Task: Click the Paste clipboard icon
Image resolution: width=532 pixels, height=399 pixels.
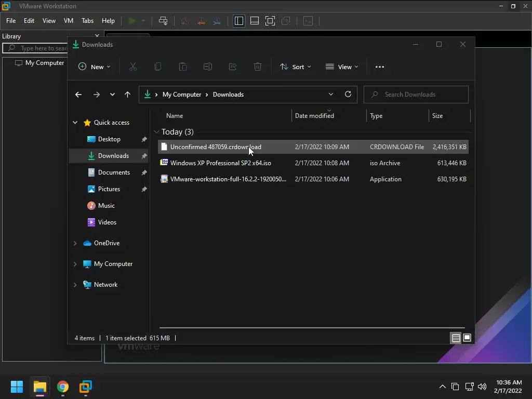Action: (x=183, y=67)
